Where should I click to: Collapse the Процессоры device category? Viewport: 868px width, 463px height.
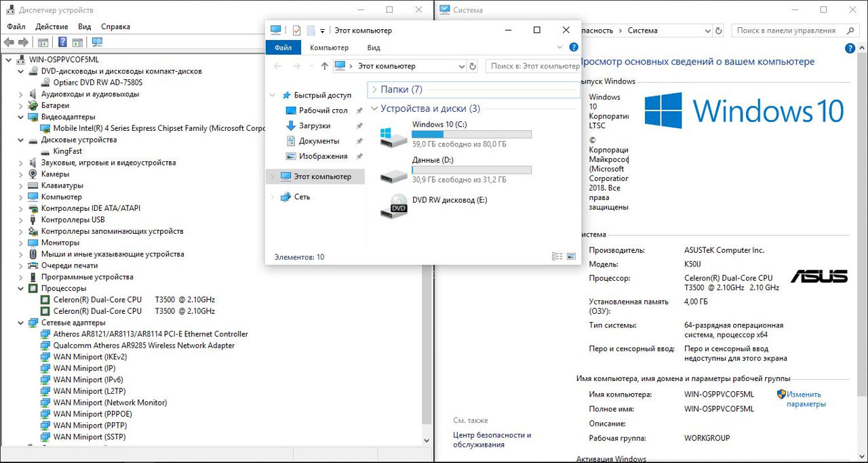tap(20, 288)
